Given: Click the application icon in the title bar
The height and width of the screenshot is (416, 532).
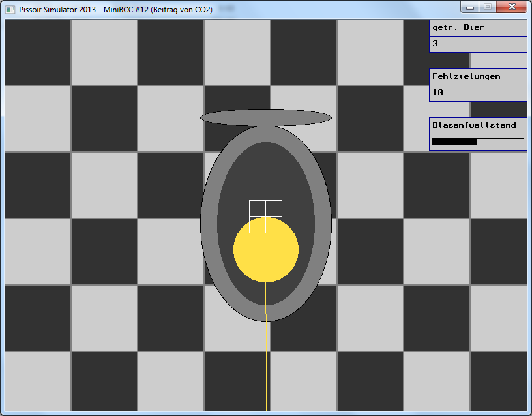Looking at the screenshot, I should point(10,10).
